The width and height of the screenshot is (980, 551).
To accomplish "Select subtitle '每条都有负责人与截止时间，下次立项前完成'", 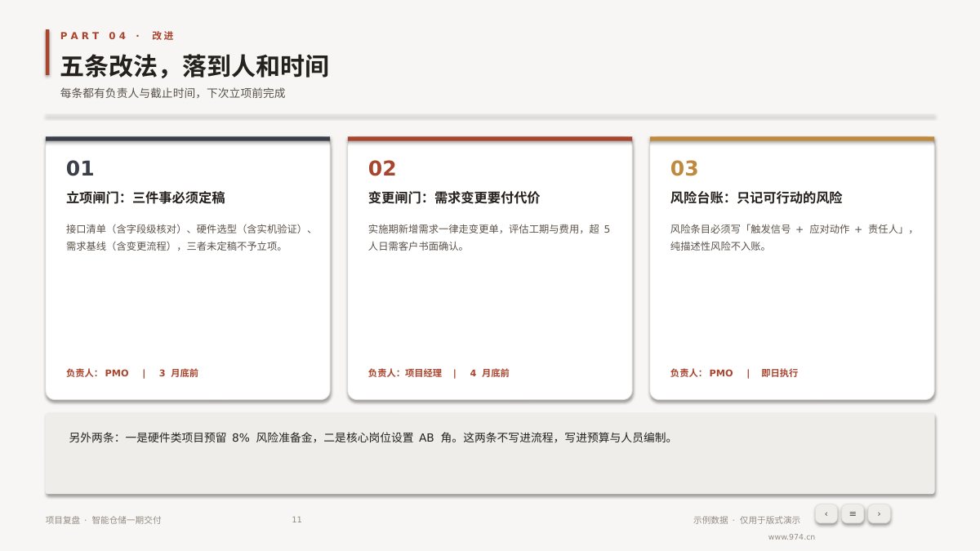I will click(172, 93).
